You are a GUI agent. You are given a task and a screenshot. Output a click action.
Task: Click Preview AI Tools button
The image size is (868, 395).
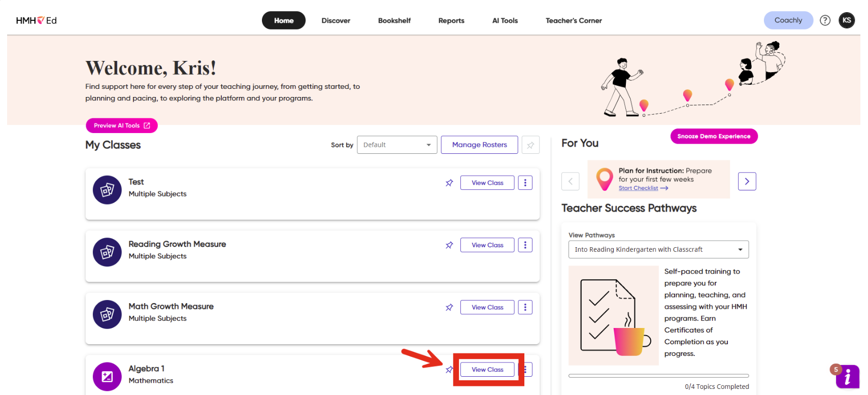pos(122,125)
